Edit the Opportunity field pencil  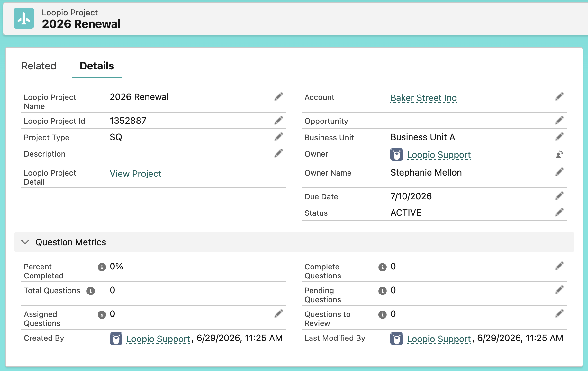[559, 120]
